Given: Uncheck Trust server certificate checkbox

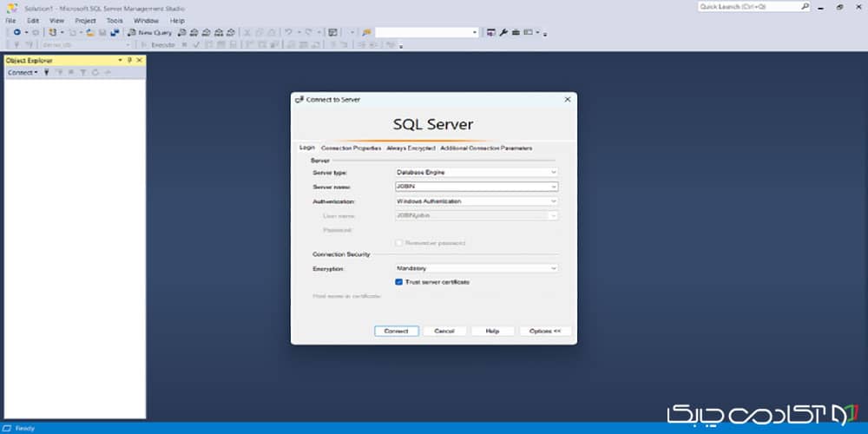Looking at the screenshot, I should click(398, 282).
